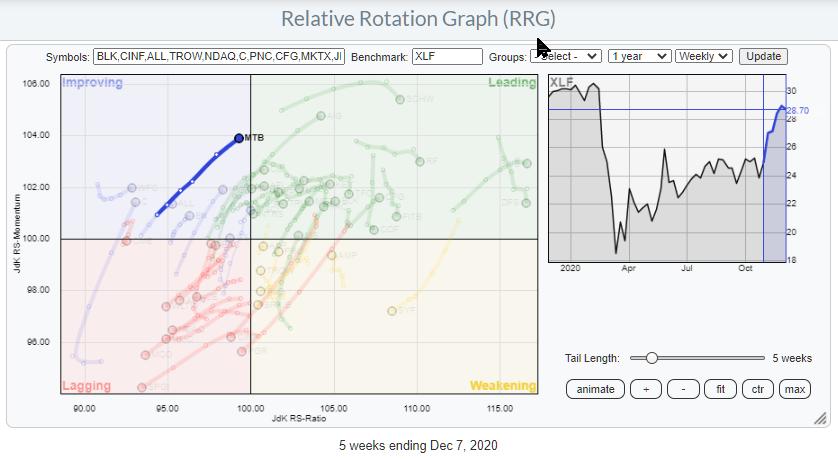This screenshot has height=459, width=838.
Task: Click the ctr center button
Action: [757, 389]
